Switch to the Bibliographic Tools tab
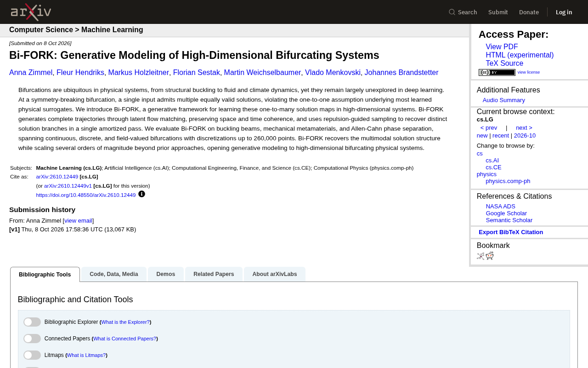 click(45, 275)
